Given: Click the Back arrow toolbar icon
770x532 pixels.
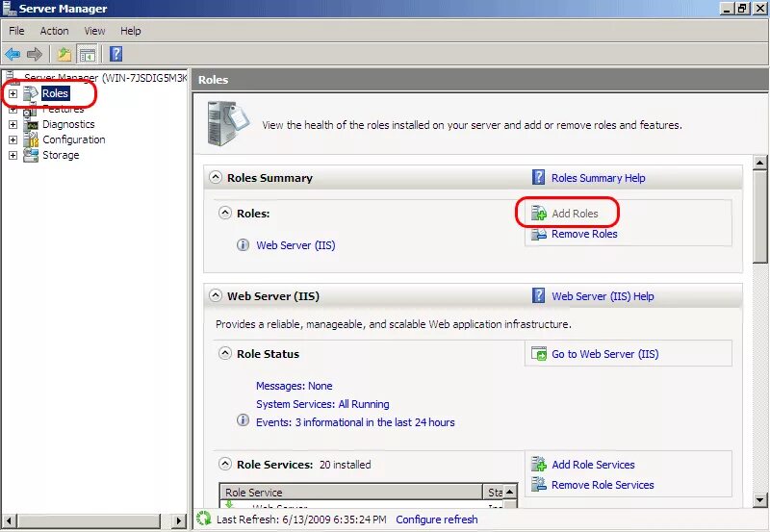Looking at the screenshot, I should pyautogui.click(x=13, y=54).
